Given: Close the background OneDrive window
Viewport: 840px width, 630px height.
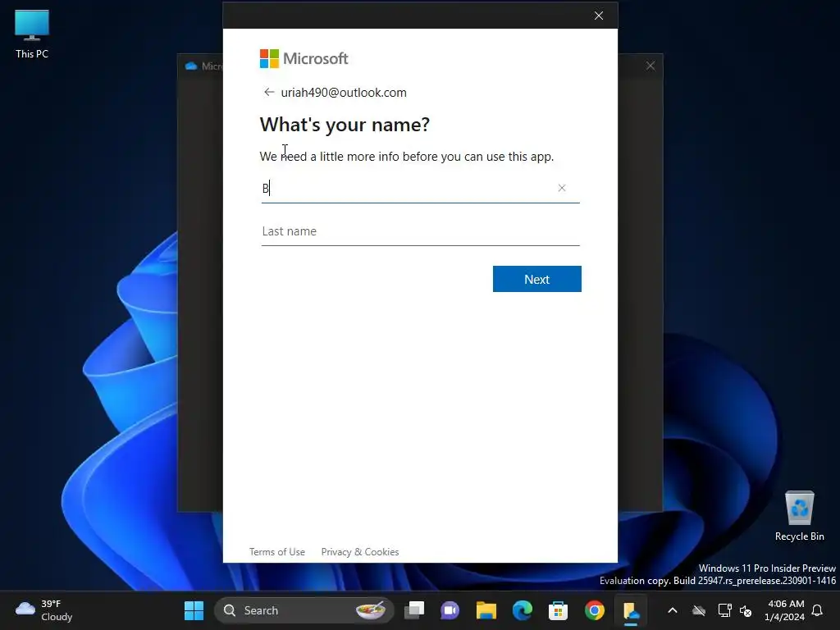Looking at the screenshot, I should pos(651,66).
